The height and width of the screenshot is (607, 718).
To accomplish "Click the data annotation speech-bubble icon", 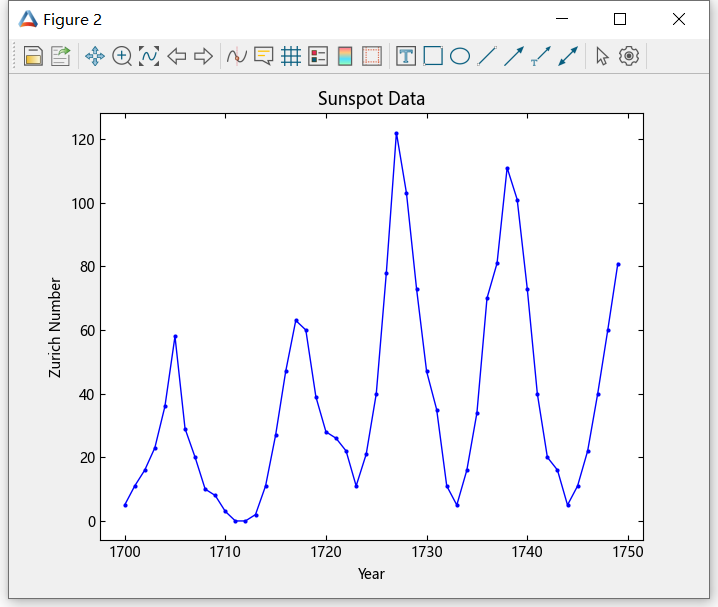I will [264, 56].
